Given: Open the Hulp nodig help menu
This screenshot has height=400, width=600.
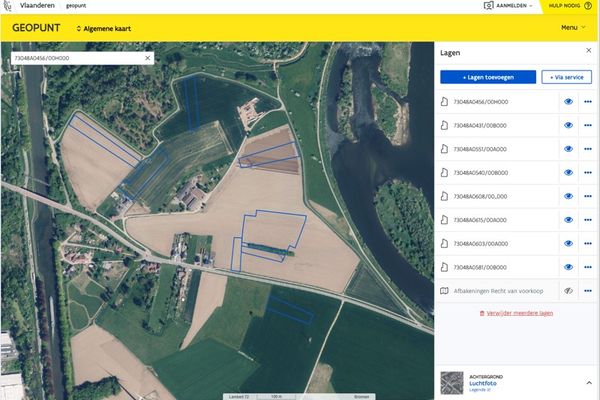Looking at the screenshot, I should click(x=571, y=6).
